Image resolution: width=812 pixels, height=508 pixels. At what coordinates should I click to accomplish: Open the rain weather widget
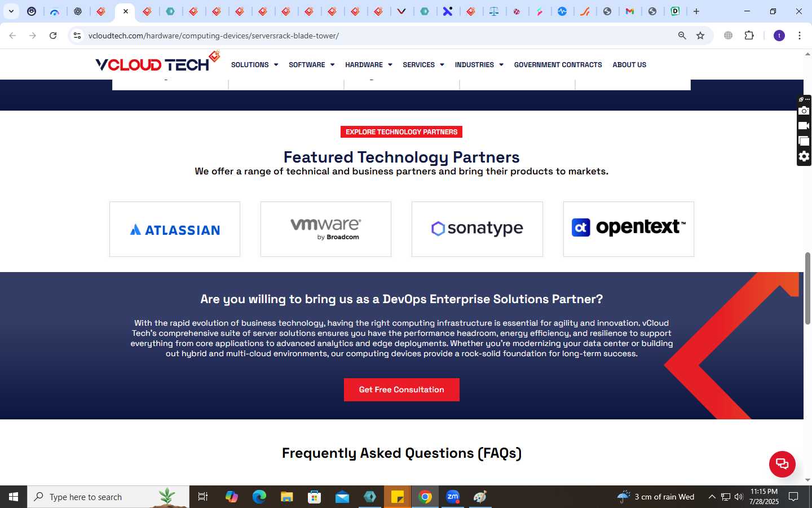click(x=656, y=497)
